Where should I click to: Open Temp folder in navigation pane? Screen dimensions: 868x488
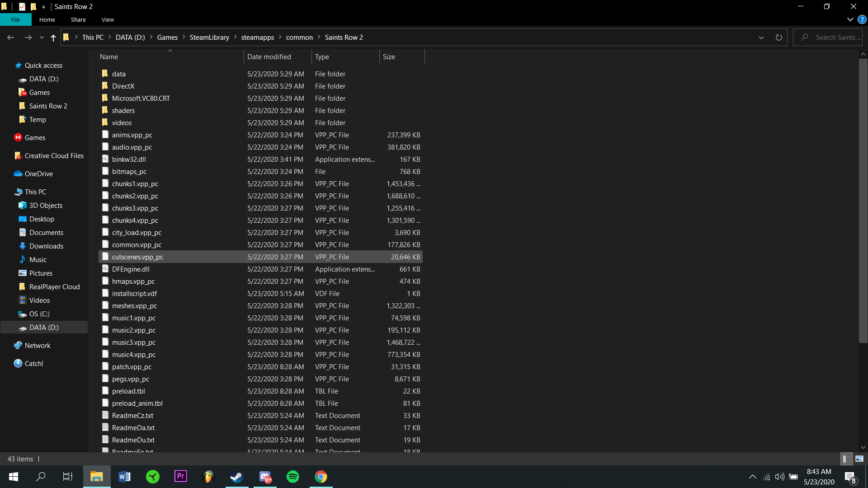click(x=38, y=120)
